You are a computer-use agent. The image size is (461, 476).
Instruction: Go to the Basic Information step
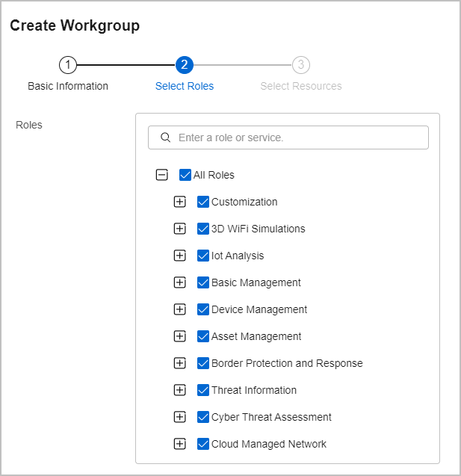[x=68, y=86]
